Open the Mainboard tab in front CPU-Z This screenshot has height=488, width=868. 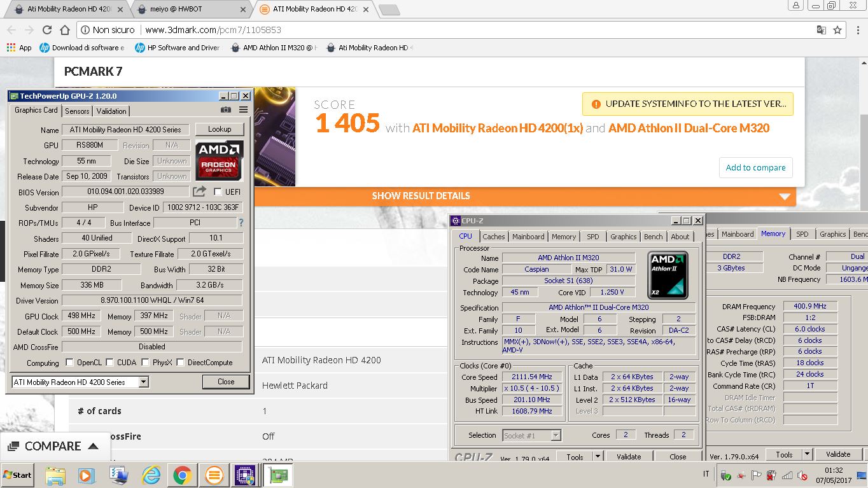(529, 237)
